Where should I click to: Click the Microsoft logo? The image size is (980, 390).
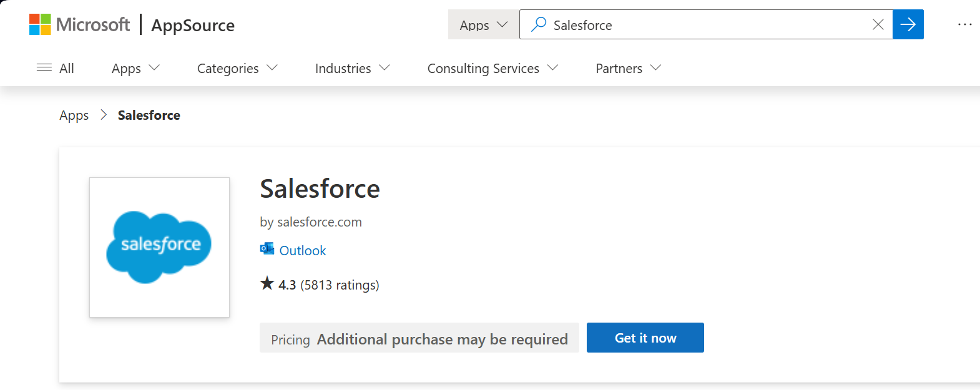coord(79,25)
